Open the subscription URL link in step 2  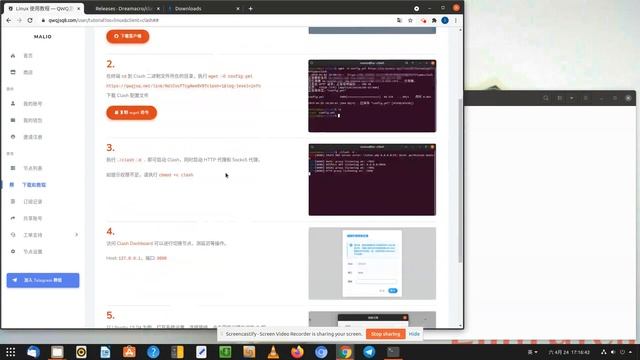pos(183,86)
